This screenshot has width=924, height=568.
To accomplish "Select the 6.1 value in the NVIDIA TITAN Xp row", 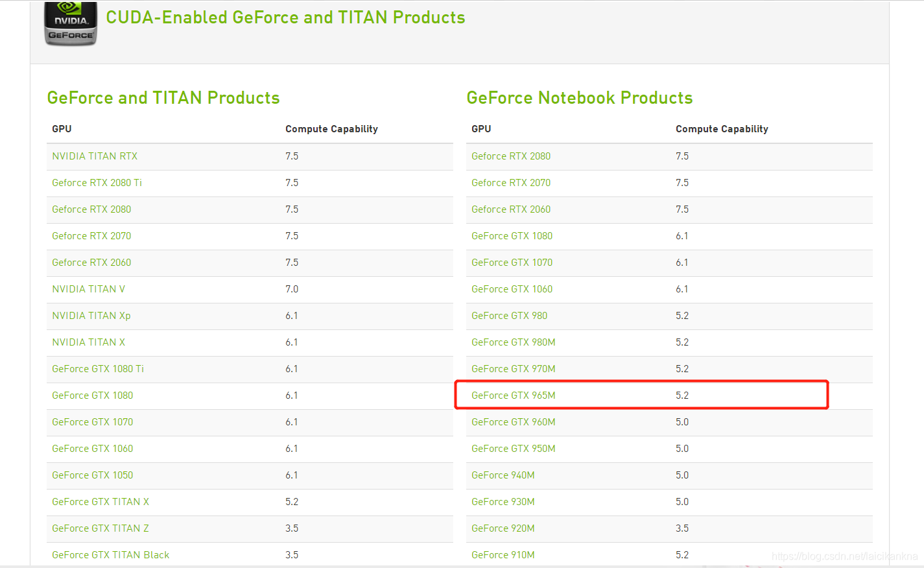I will (x=292, y=316).
